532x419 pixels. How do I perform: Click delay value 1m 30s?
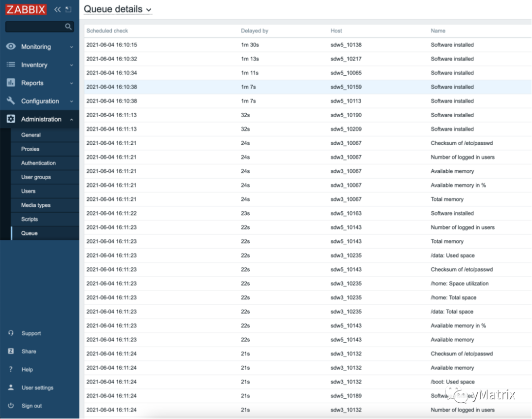250,45
